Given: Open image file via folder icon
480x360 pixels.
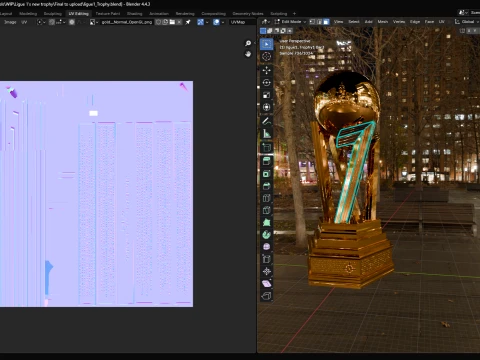Looking at the screenshot, I should pos(172,22).
